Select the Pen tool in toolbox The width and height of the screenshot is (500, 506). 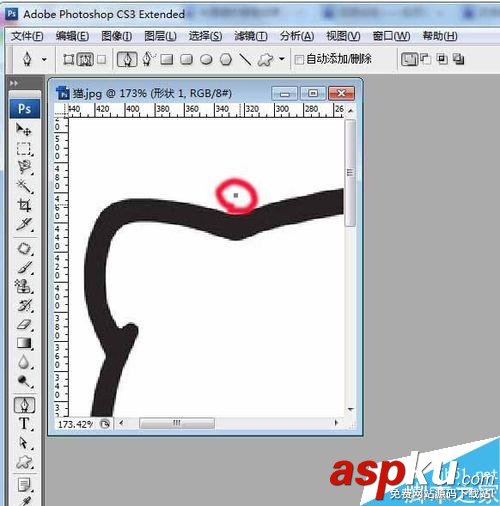pyautogui.click(x=24, y=405)
